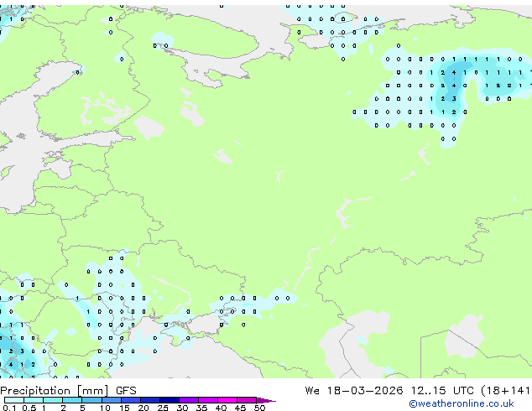
Task: Pick the purple swatch between 30 and 35
Action: pos(189,400)
